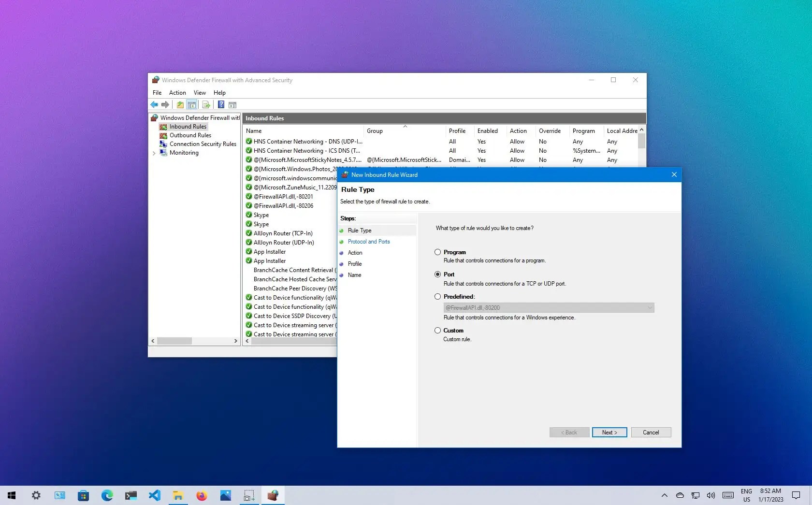Viewport: 812px width, 505px height.
Task: Open the Predefined rule dropdown list
Action: [x=650, y=307]
